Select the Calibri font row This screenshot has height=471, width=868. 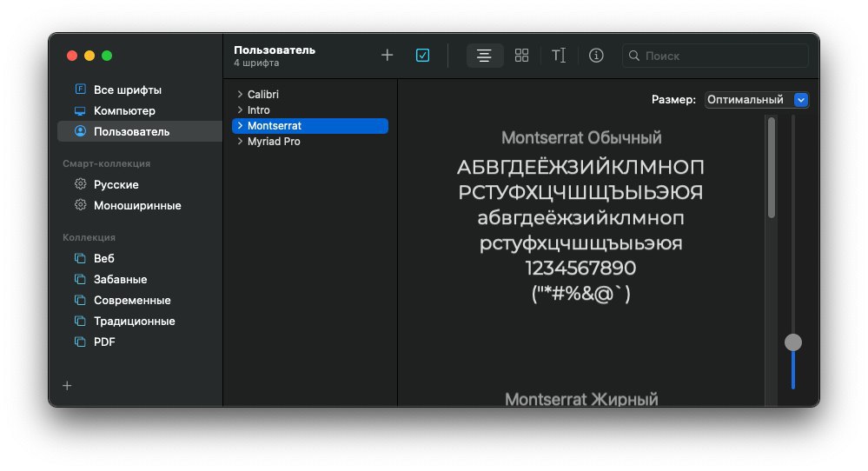[x=310, y=94]
